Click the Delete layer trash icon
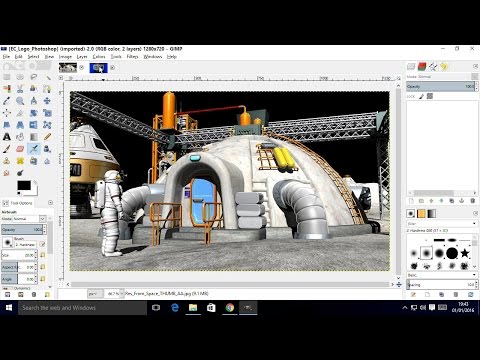The height and width of the screenshot is (360, 480). point(472,201)
